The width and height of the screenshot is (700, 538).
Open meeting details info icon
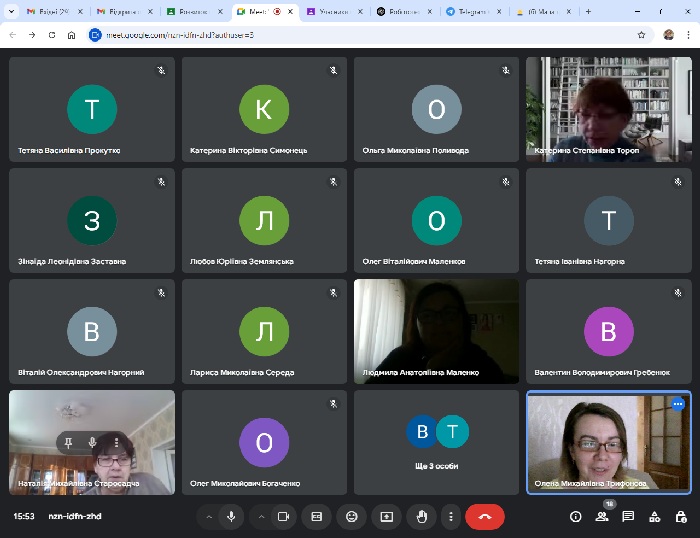coord(575,516)
